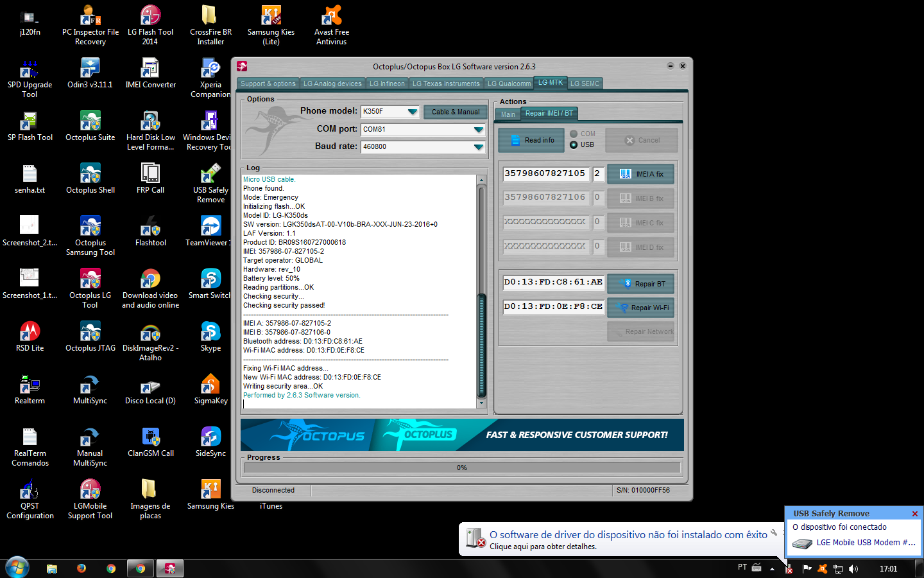Open the SigmaKey desktop icon
The image size is (924, 578).
click(x=210, y=389)
